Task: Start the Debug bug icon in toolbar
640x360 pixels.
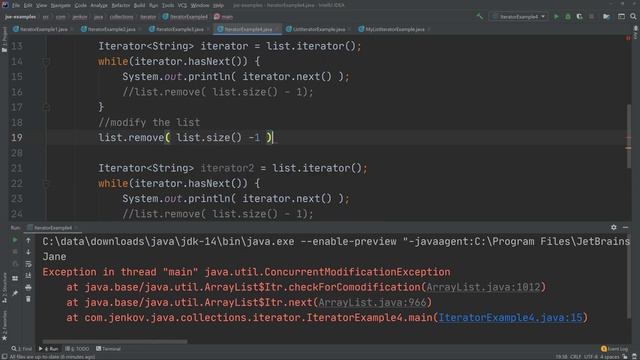Action: tap(568, 17)
